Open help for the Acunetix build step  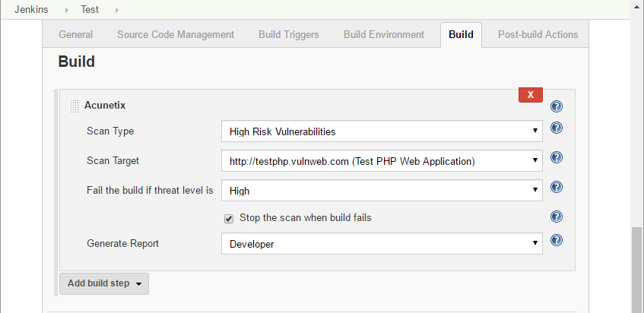pyautogui.click(x=556, y=106)
